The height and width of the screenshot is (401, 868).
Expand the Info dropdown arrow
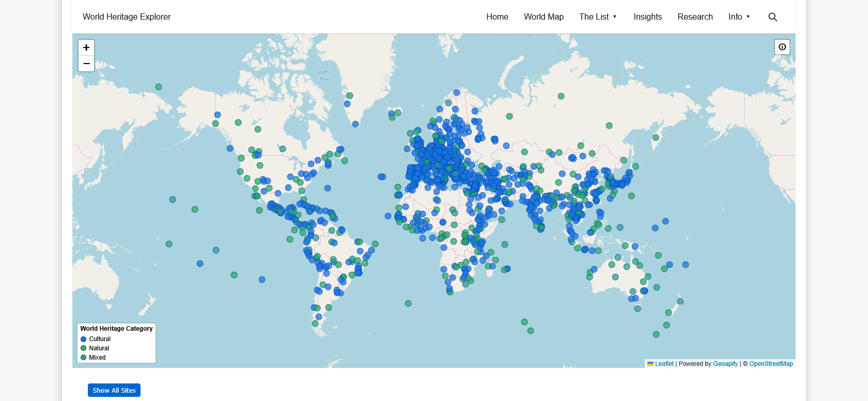(x=748, y=17)
